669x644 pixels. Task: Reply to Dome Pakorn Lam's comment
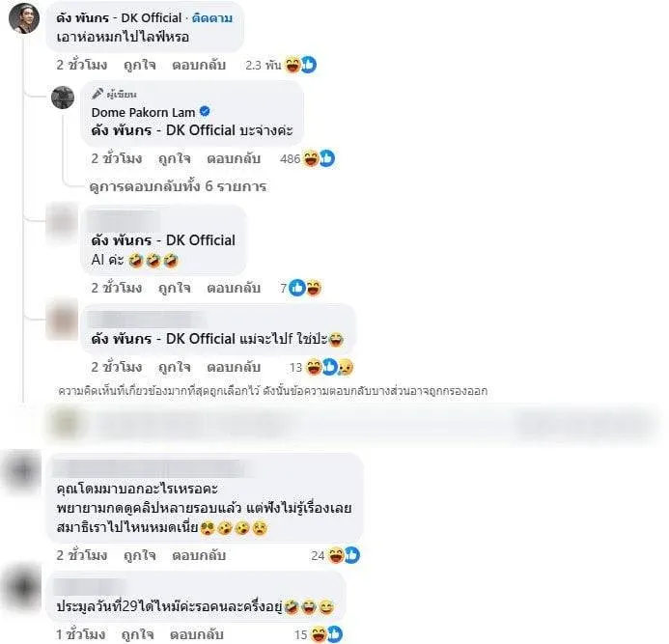[x=234, y=158]
